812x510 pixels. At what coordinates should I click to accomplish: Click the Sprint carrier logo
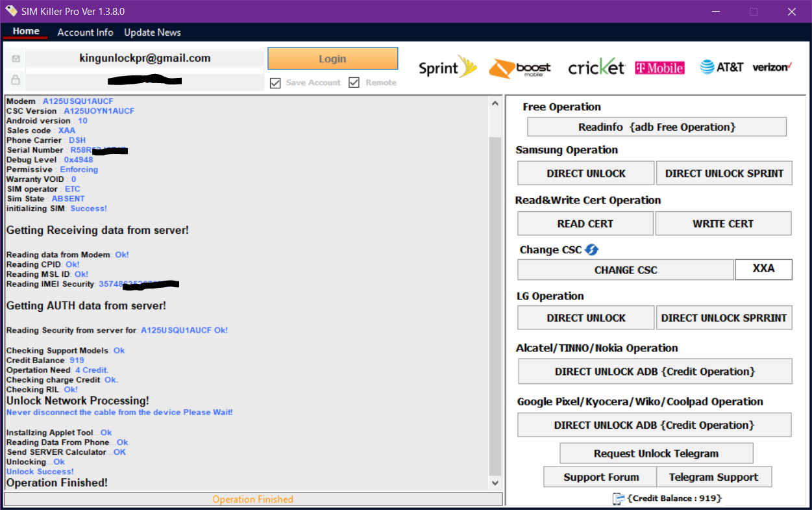(x=448, y=68)
